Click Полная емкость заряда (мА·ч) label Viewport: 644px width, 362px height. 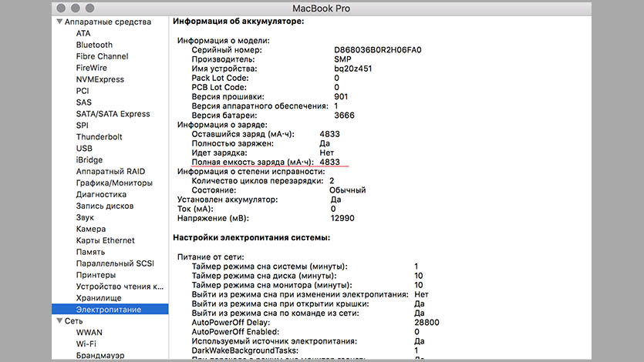coord(253,162)
